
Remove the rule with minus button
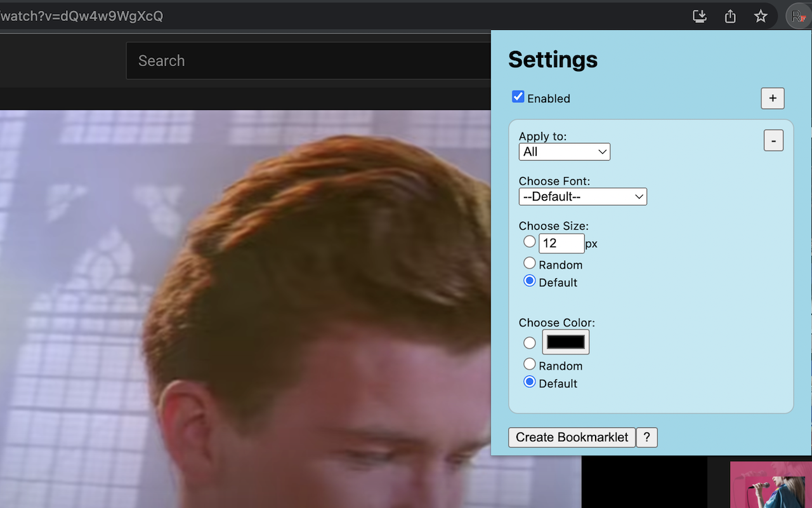(x=773, y=140)
